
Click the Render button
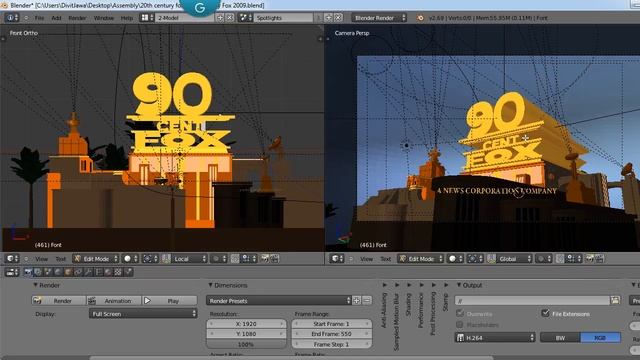59,300
